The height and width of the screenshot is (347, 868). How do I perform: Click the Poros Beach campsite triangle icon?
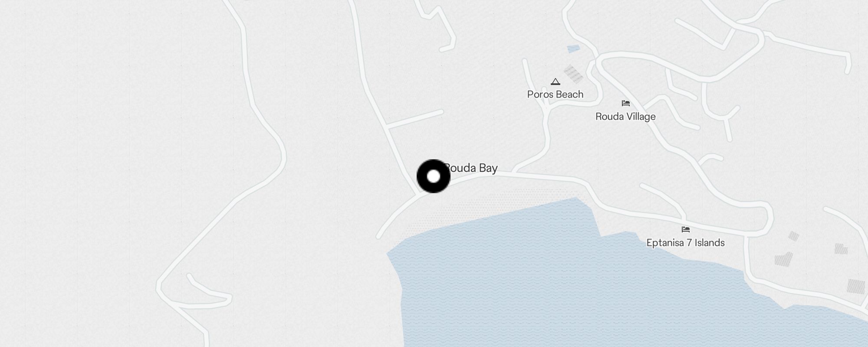click(x=555, y=82)
